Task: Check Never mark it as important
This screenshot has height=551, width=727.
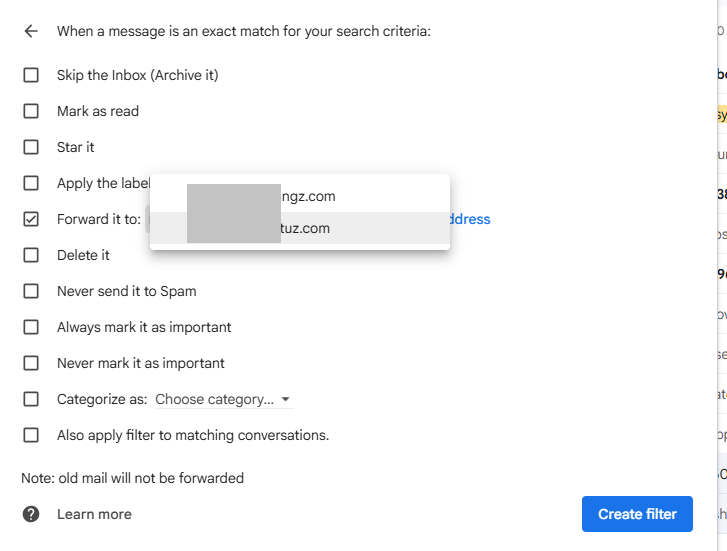Action: [31, 363]
